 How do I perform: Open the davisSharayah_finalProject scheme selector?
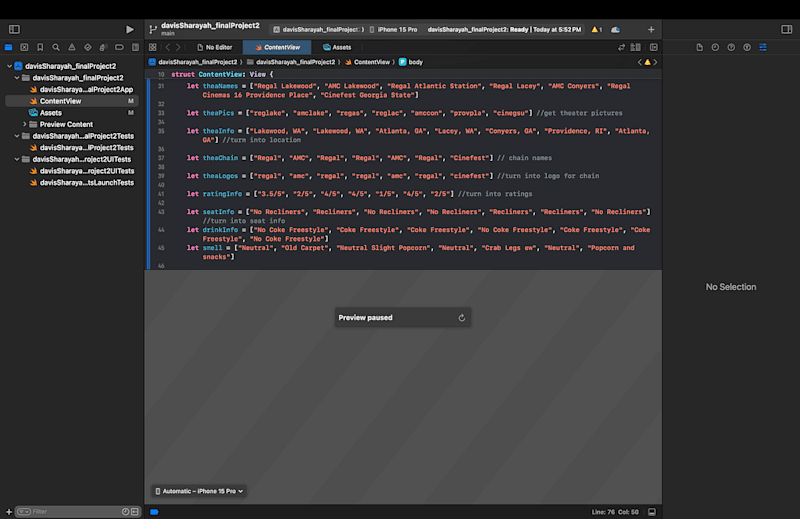tap(319, 30)
